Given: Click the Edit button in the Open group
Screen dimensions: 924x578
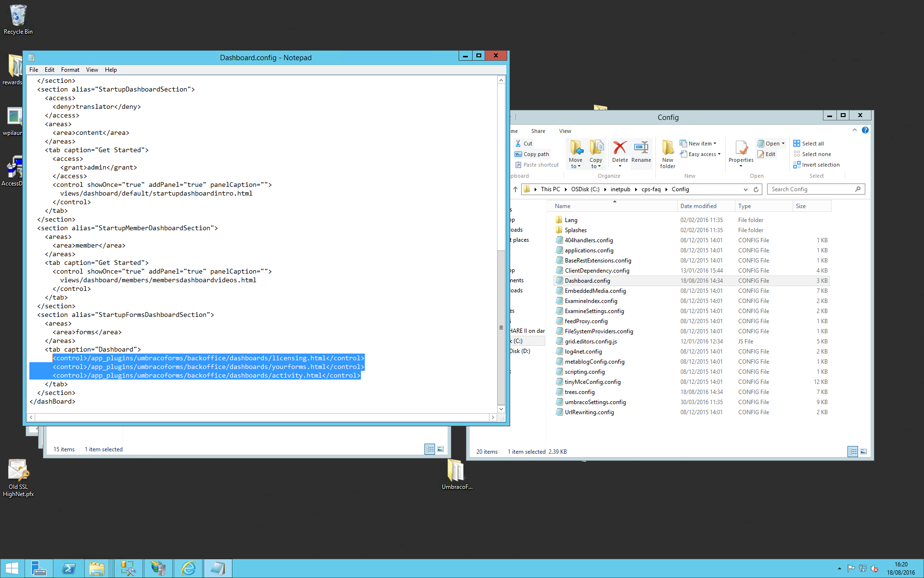Looking at the screenshot, I should (x=766, y=154).
